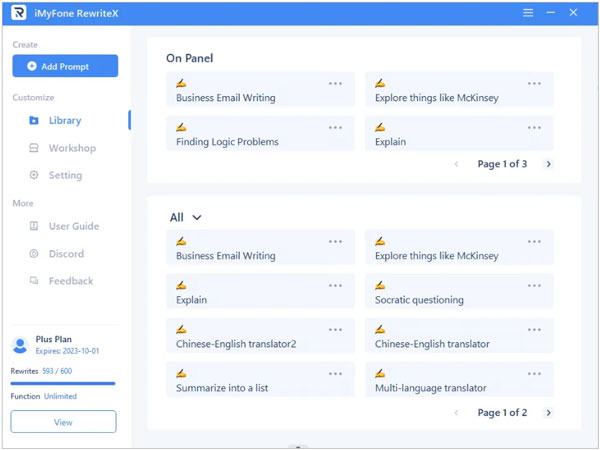Click the Rewrites 593 / 600 count
600x450 pixels.
pos(57,371)
